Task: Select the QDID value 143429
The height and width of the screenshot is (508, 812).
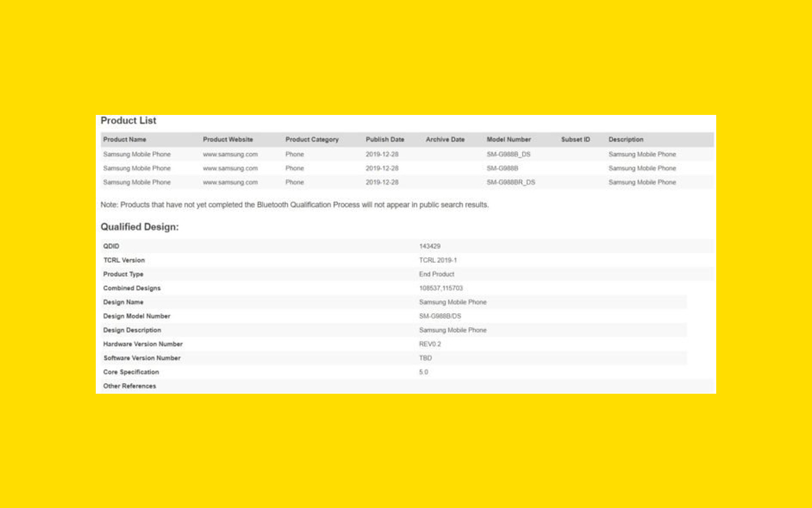Action: click(x=429, y=246)
